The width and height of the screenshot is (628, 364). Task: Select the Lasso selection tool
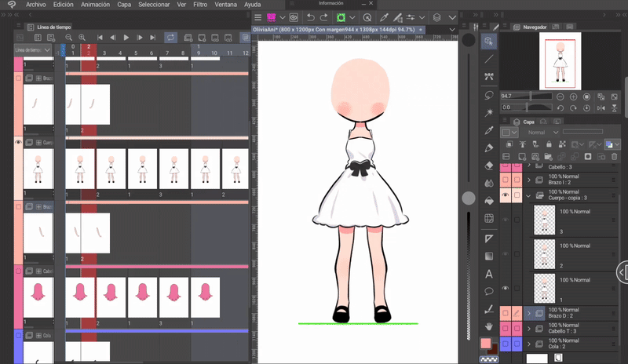tap(489, 94)
